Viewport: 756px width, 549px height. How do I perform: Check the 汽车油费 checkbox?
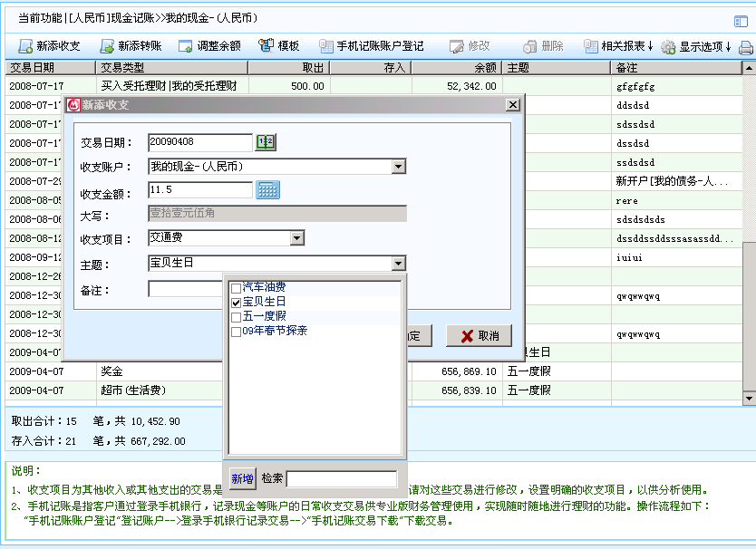coord(237,288)
